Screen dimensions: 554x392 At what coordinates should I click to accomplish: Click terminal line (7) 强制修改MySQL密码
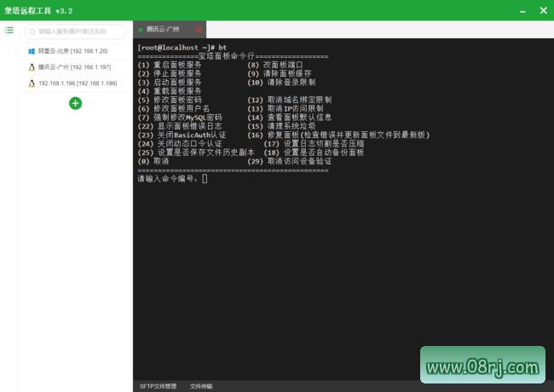pos(180,118)
